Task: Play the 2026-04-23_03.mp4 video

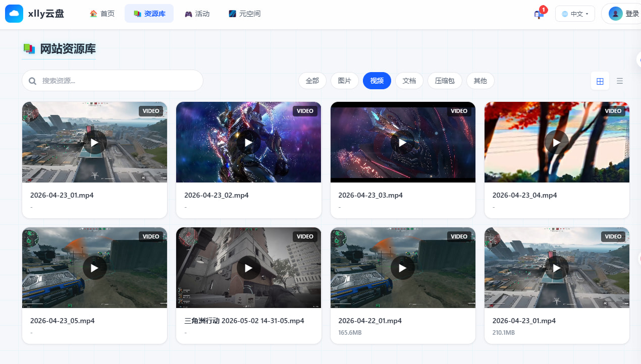Action: tap(402, 143)
